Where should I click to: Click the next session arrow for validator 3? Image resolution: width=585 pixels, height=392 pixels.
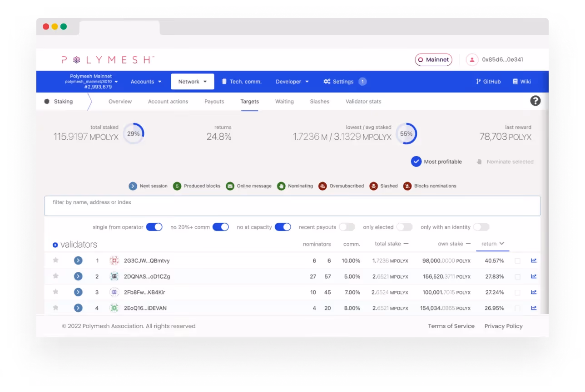(x=78, y=292)
